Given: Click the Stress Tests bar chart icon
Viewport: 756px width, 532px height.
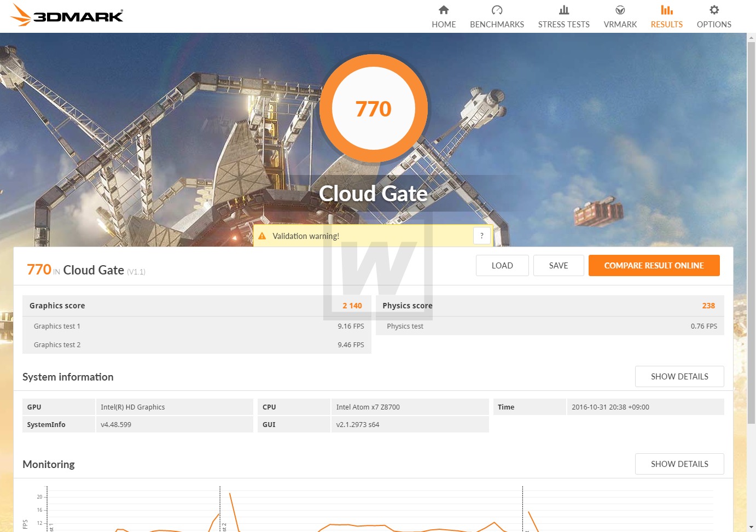Looking at the screenshot, I should [564, 10].
